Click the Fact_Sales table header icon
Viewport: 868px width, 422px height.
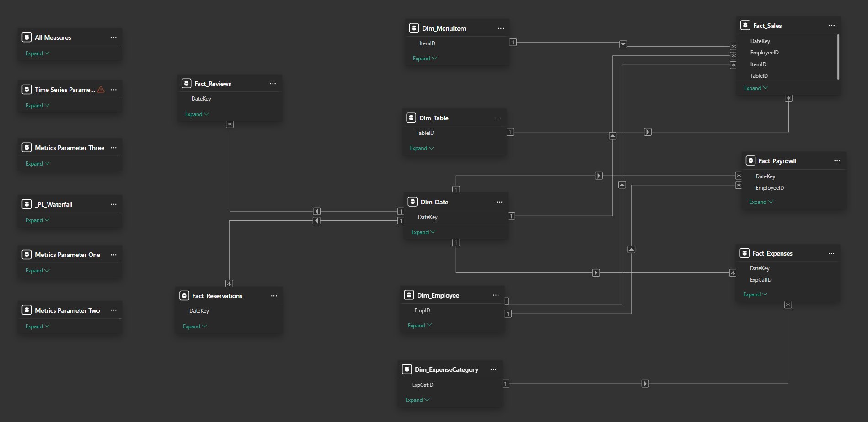pyautogui.click(x=746, y=25)
